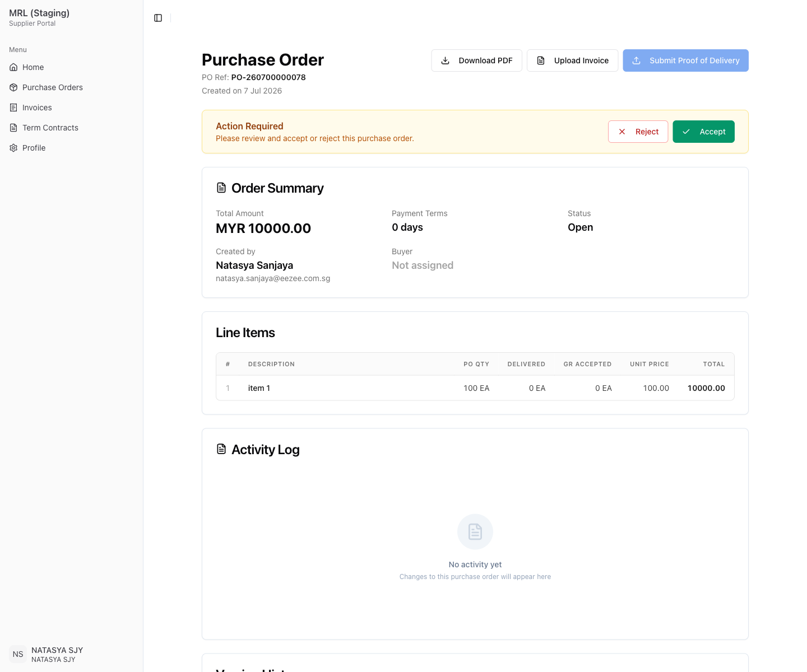Viewport: 807px width, 672px height.
Task: Click the empty activity placeholder icon
Action: pos(475,531)
